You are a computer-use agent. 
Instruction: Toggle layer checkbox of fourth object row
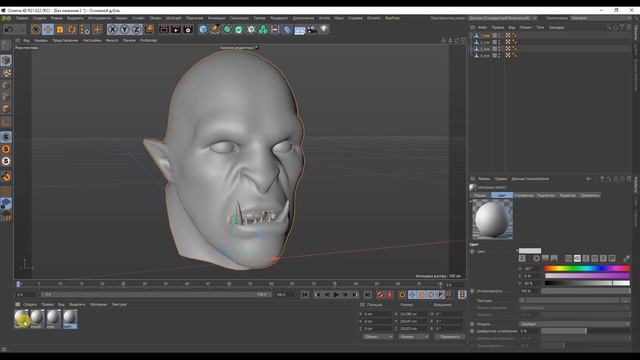coord(494,55)
